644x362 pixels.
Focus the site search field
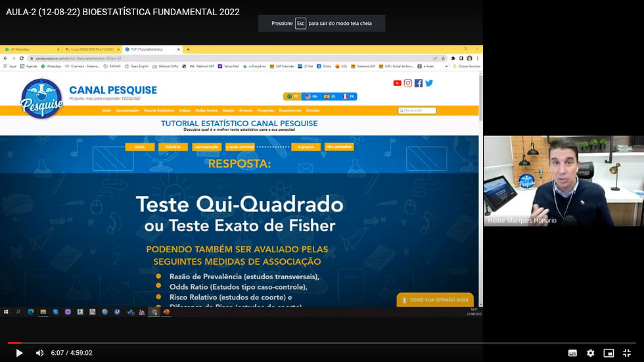[417, 110]
